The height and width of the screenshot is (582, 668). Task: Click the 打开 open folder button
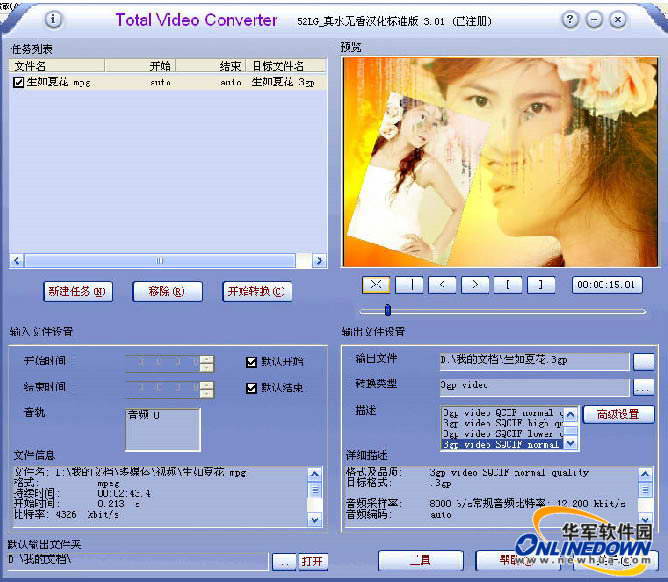312,561
